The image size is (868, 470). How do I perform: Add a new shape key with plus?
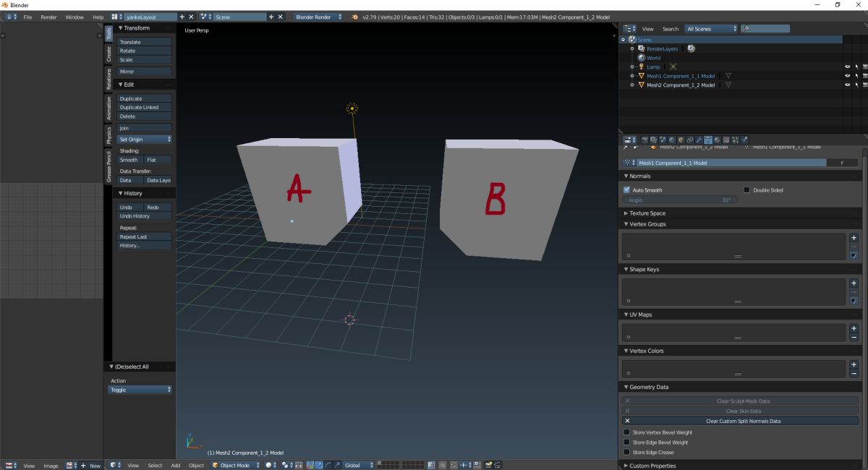click(854, 283)
